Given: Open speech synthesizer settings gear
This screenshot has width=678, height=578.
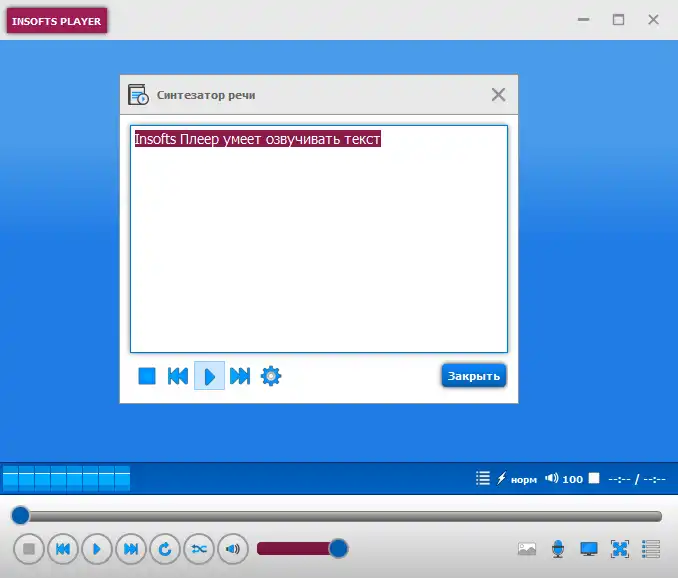Looking at the screenshot, I should [x=271, y=376].
